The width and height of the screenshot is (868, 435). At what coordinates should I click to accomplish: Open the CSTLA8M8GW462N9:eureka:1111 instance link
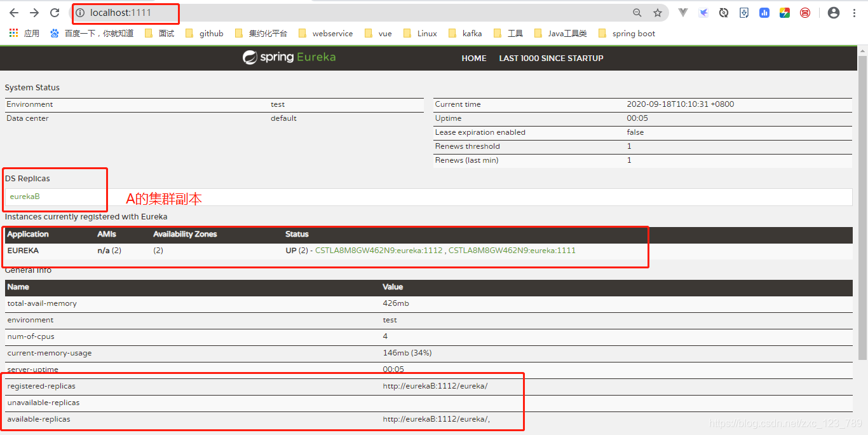pyautogui.click(x=512, y=251)
